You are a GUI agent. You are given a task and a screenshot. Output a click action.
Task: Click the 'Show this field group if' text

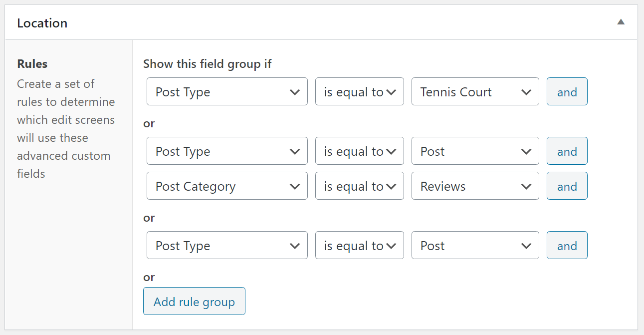pos(208,64)
